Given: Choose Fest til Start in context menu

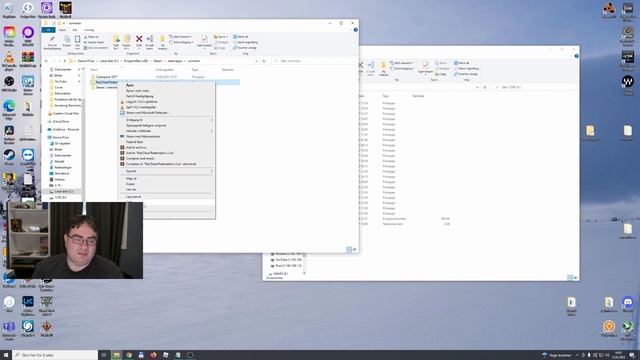Looking at the screenshot, I should tap(167, 142).
